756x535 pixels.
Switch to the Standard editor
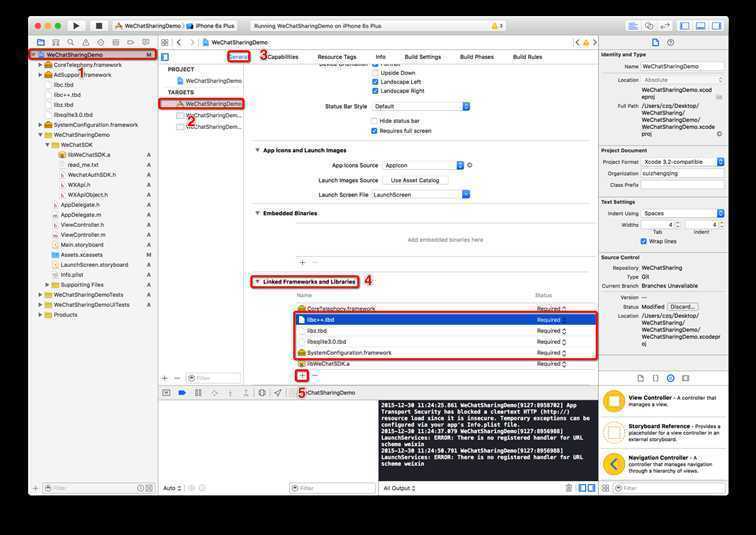coord(633,26)
